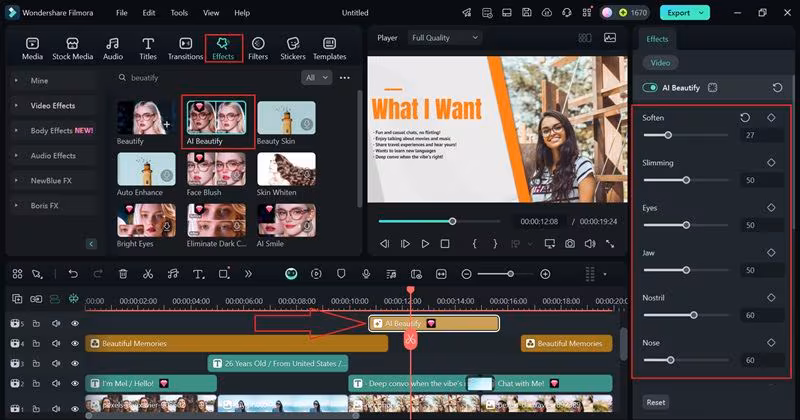Open the Transitions tab
This screenshot has height=420, width=800.
coord(185,48)
